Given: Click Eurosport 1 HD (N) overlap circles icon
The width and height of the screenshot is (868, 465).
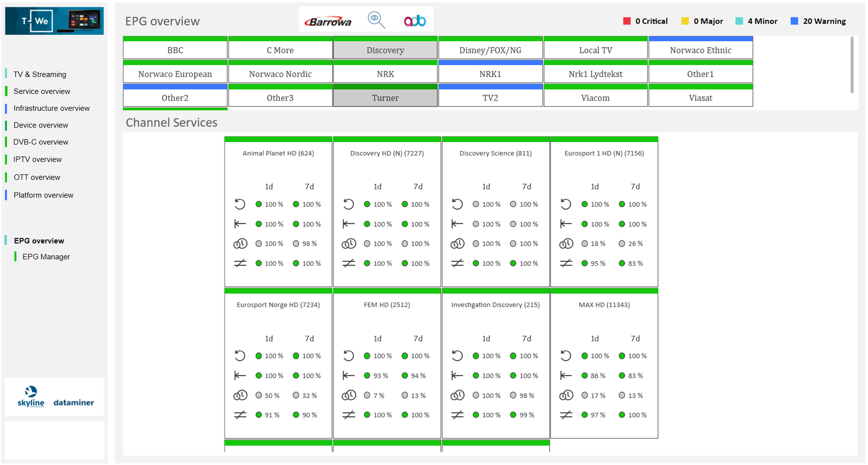Looking at the screenshot, I should click(x=566, y=244).
